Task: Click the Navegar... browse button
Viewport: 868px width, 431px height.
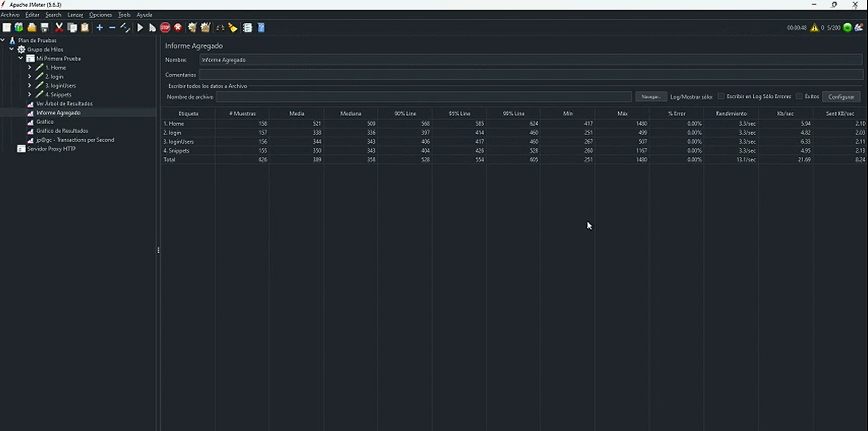Action: pos(651,97)
